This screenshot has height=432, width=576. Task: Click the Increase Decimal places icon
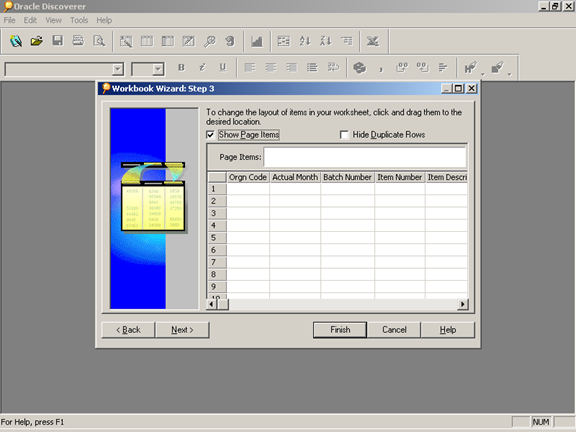point(402,68)
